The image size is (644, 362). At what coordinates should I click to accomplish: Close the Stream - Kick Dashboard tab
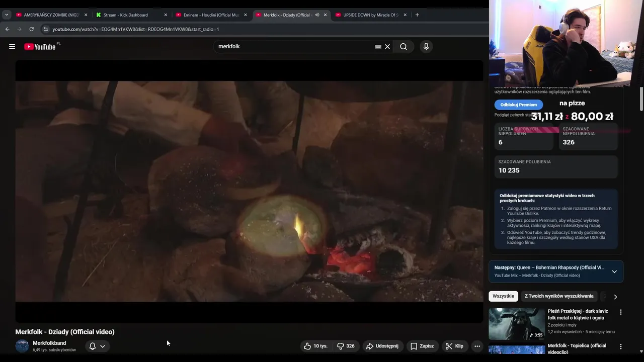click(166, 15)
